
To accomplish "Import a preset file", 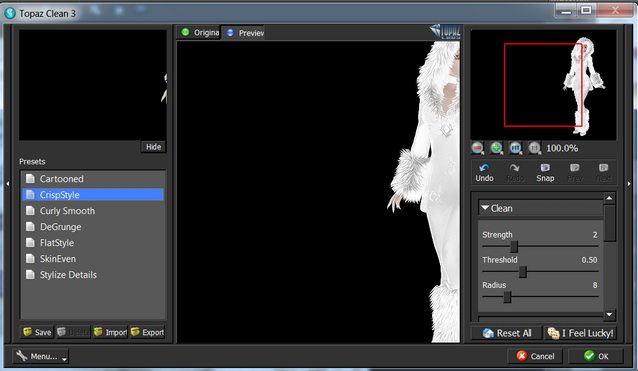I will tap(110, 332).
